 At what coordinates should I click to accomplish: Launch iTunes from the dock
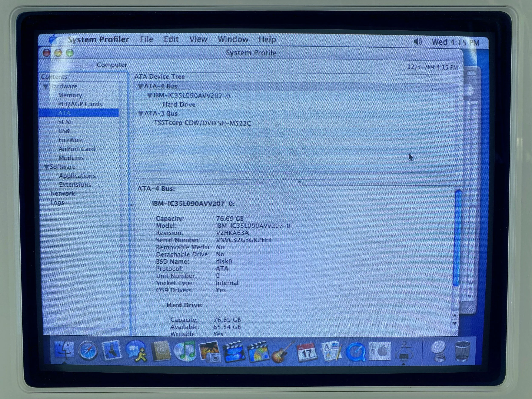185,352
